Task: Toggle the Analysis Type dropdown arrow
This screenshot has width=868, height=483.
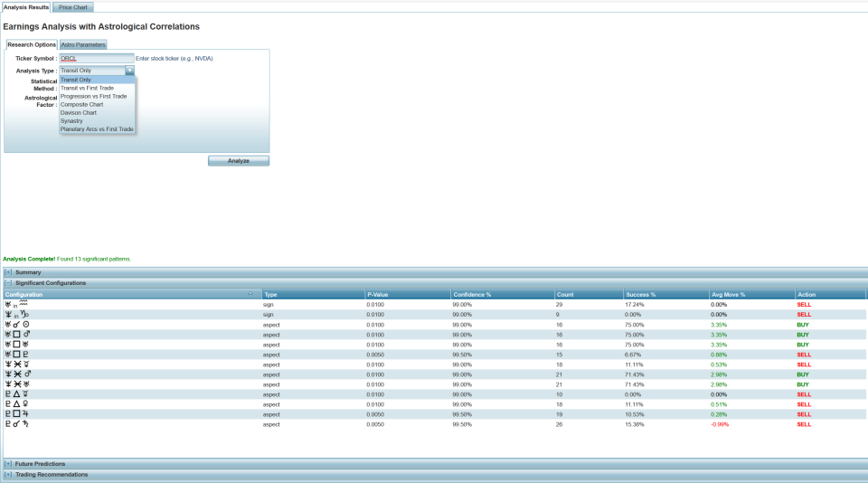Action: pyautogui.click(x=129, y=71)
